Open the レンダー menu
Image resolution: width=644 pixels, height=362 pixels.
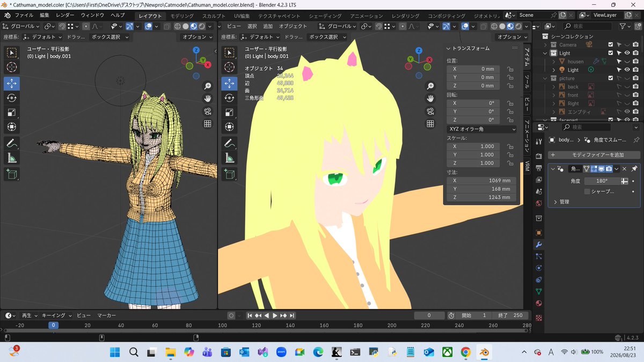coord(65,15)
